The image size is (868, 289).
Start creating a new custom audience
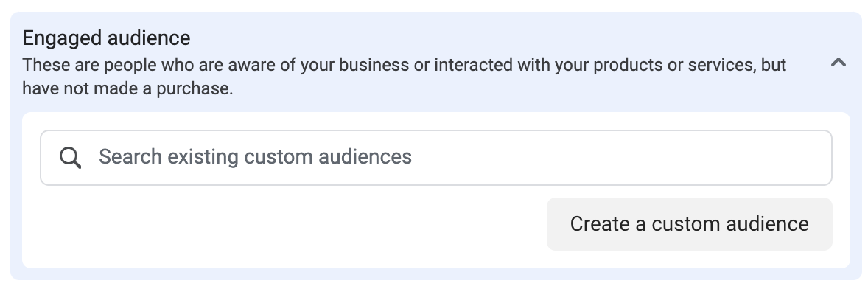[x=689, y=223]
